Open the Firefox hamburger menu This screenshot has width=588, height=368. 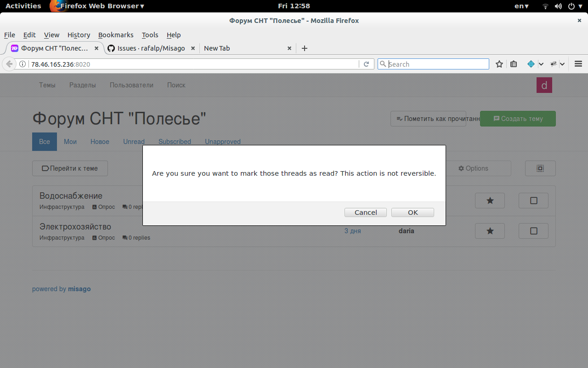click(578, 64)
